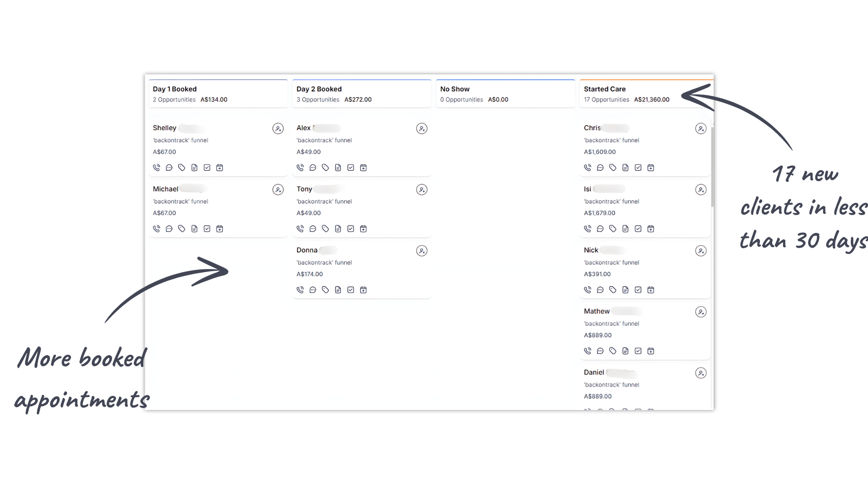The width and height of the screenshot is (868, 488).
Task: Open the notes document icon on Tony's card
Action: [338, 229]
